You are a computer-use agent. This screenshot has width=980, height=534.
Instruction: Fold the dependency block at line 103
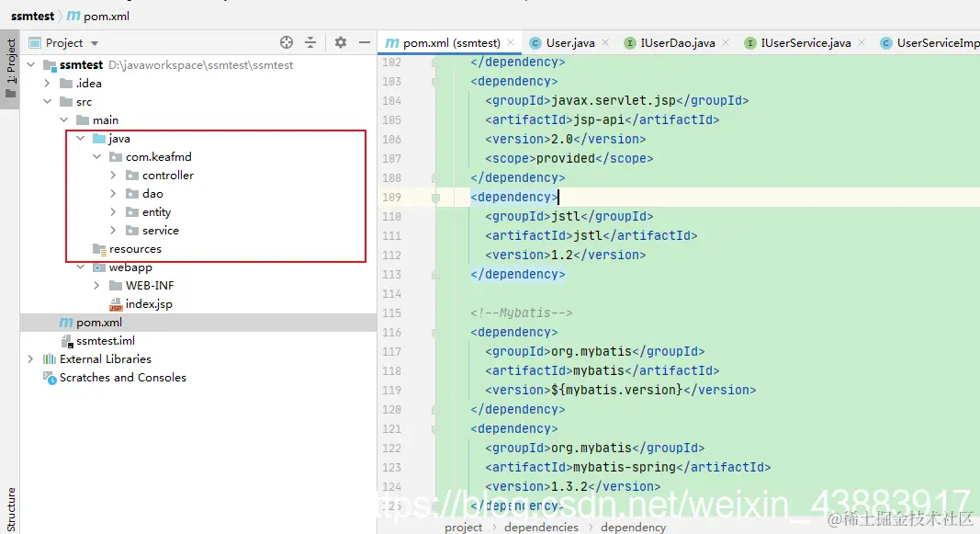click(435, 81)
